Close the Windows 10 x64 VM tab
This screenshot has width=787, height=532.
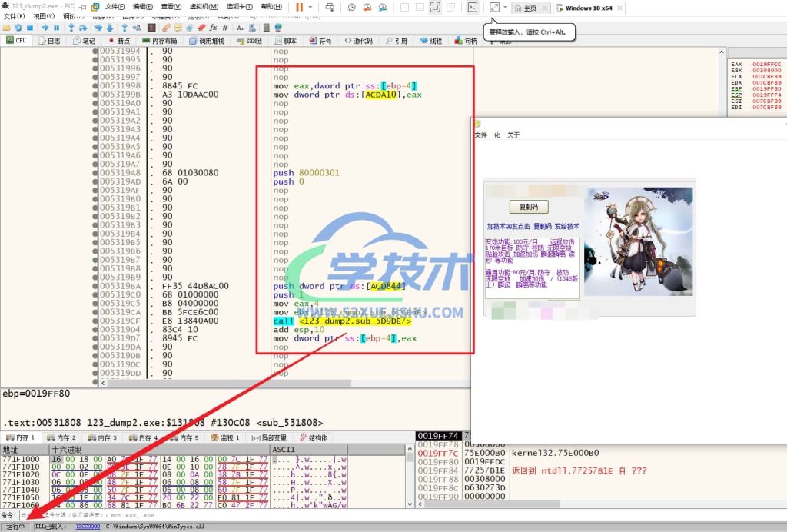(621, 8)
